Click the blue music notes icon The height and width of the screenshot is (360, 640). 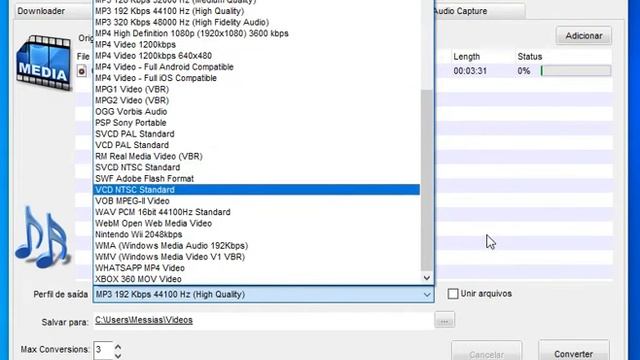coord(42,237)
